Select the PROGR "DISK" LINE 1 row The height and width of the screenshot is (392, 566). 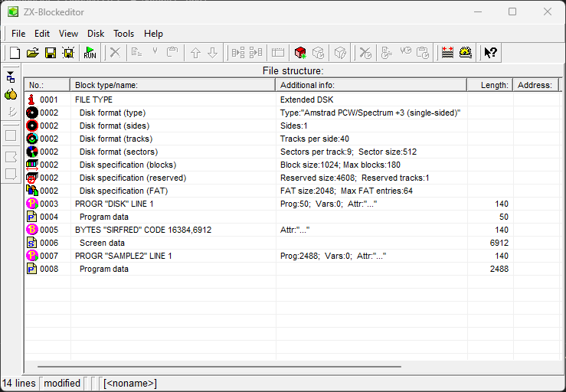click(x=292, y=204)
